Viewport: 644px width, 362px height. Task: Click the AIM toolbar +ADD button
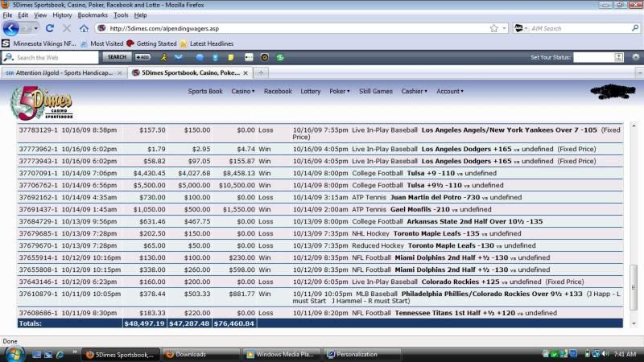coord(142,57)
